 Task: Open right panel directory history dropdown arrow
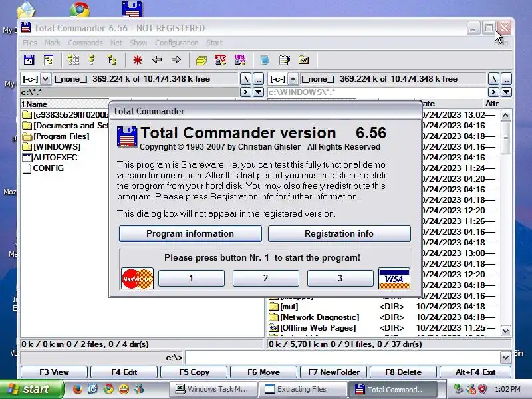(506, 92)
